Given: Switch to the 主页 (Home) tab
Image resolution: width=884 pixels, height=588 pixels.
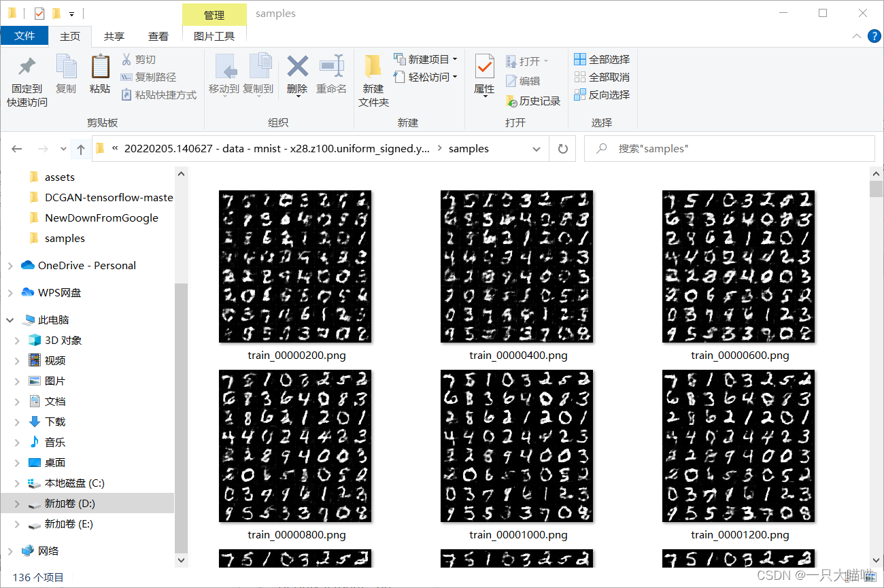Looking at the screenshot, I should [70, 36].
